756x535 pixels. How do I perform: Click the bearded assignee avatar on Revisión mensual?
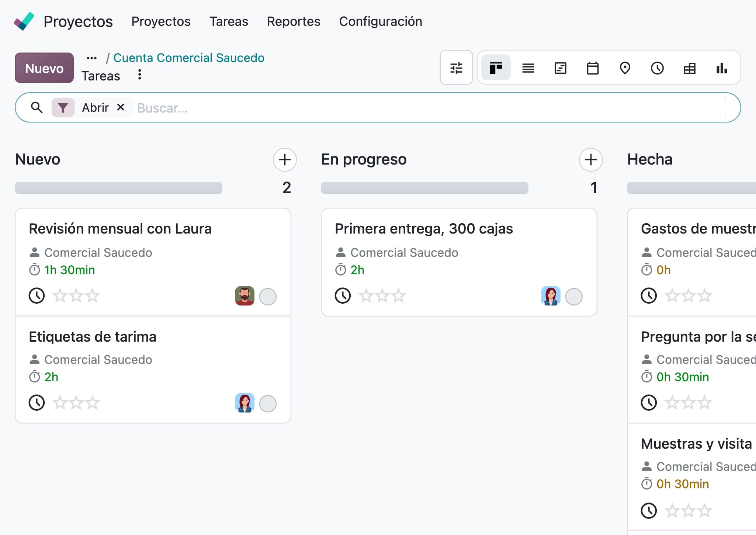245,296
